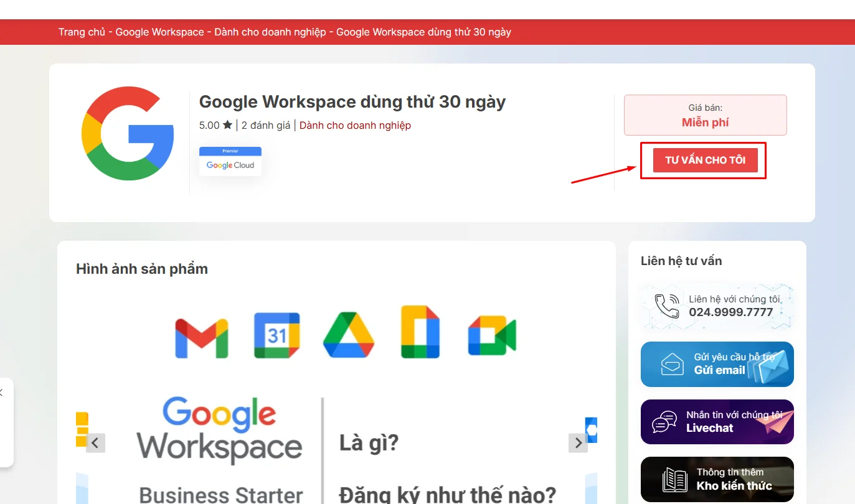Open the Livechat messaging banner

(x=717, y=422)
